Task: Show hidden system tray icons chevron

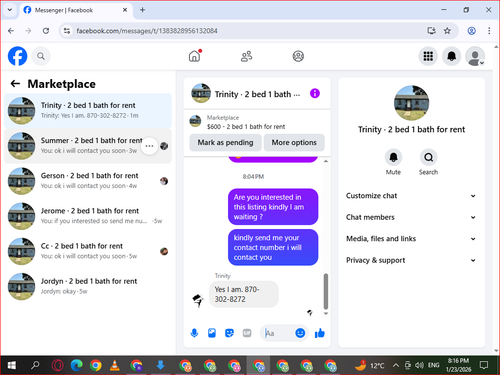Action: pyautogui.click(x=396, y=365)
